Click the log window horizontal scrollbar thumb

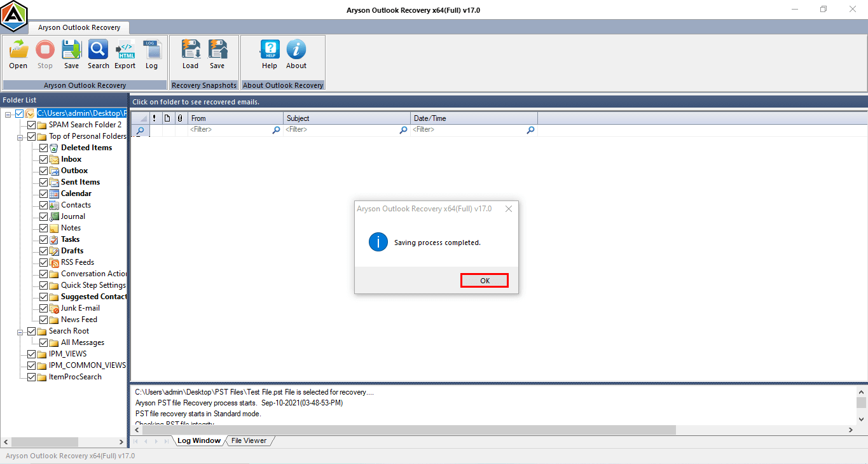(410, 430)
